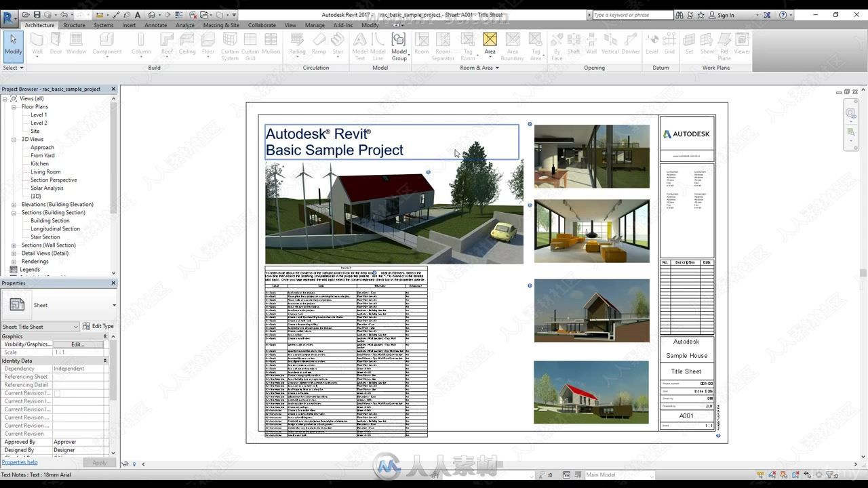This screenshot has height=488, width=868.
Task: Select the Living Room 3D view
Action: [45, 171]
